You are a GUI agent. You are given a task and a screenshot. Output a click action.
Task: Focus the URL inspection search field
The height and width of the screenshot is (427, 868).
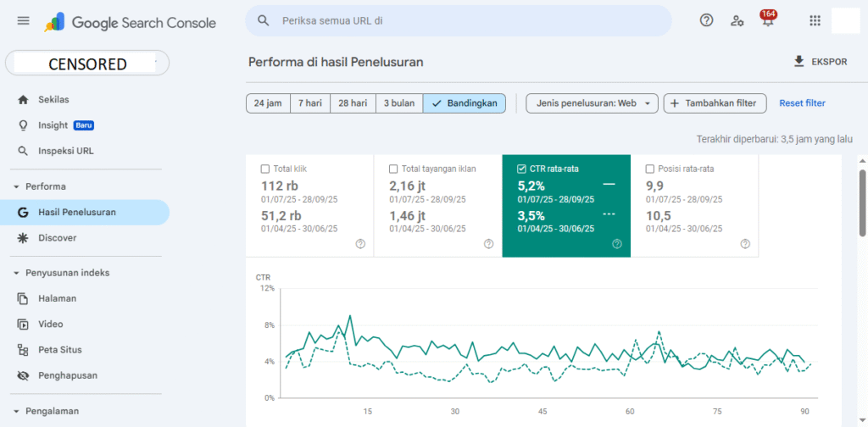(466, 21)
